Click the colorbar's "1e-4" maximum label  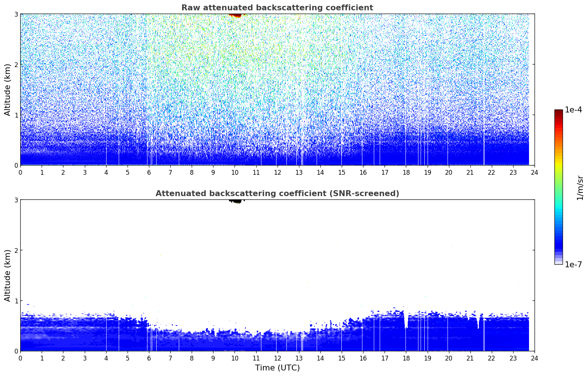[573, 110]
